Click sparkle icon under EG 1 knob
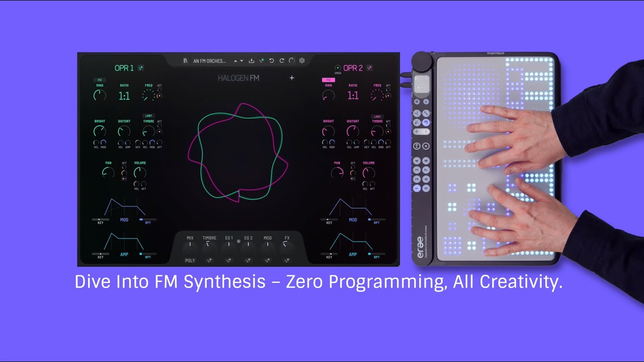Screen dimensions: 644x362 pos(229,260)
